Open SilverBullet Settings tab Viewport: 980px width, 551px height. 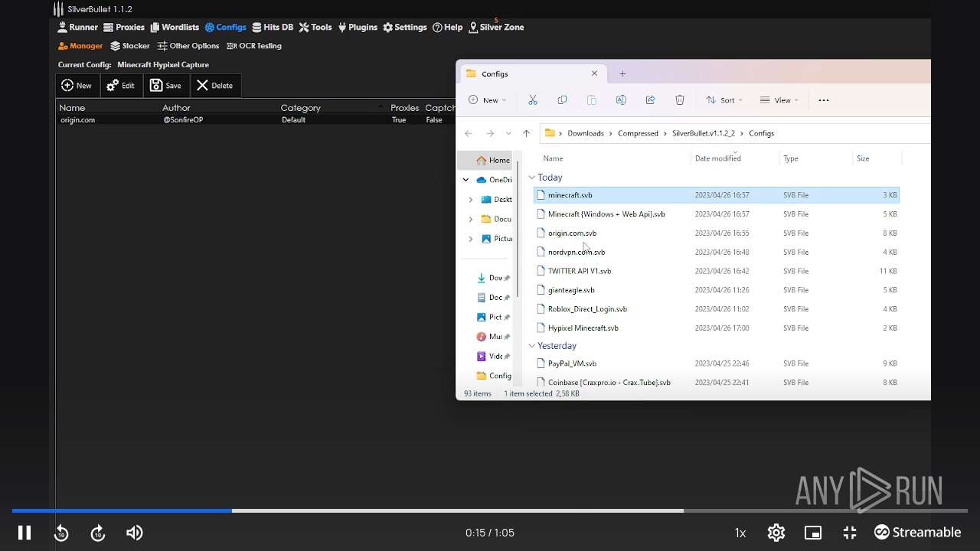(405, 27)
